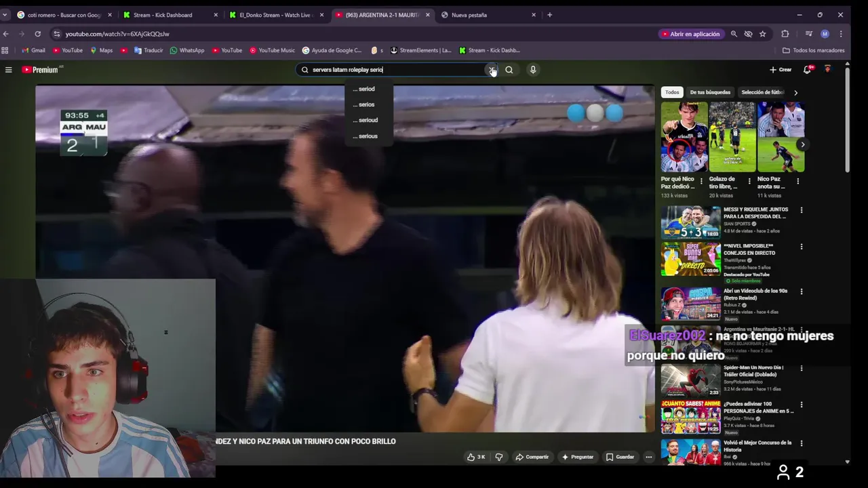
Task: Show more filter chips with arrow
Action: point(795,92)
